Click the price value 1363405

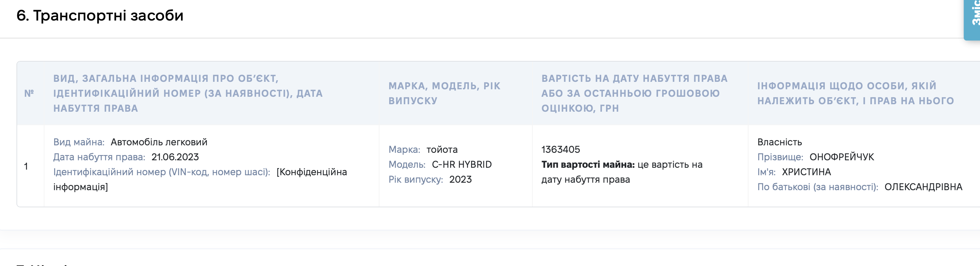[561, 149]
